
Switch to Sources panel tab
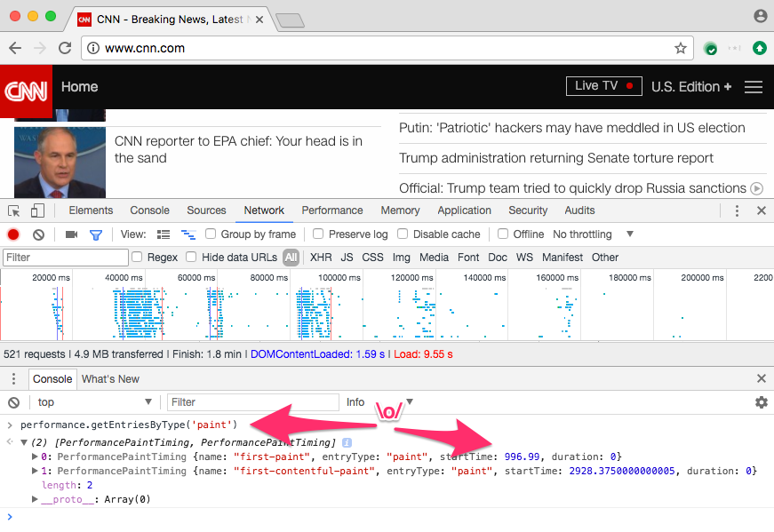click(x=206, y=210)
